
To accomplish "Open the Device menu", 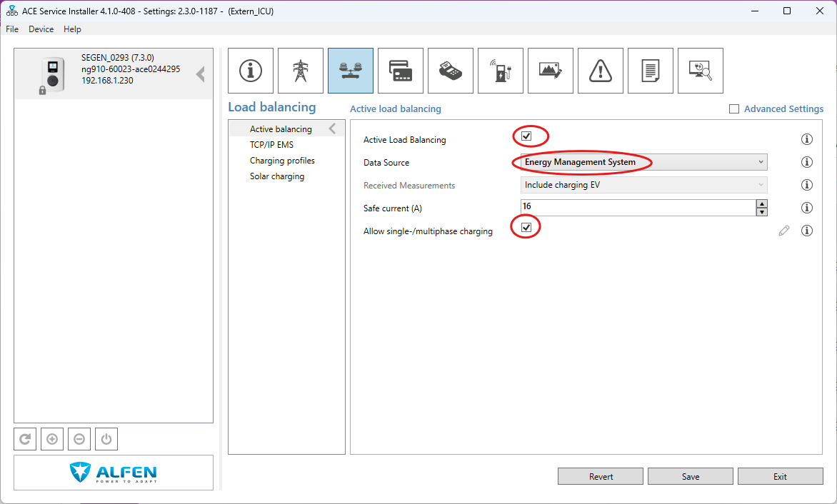I will coord(41,29).
